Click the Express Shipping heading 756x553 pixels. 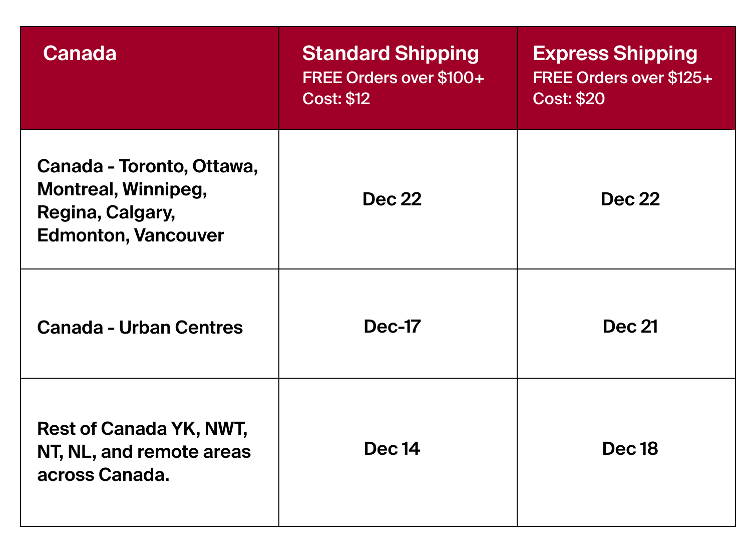point(615,53)
